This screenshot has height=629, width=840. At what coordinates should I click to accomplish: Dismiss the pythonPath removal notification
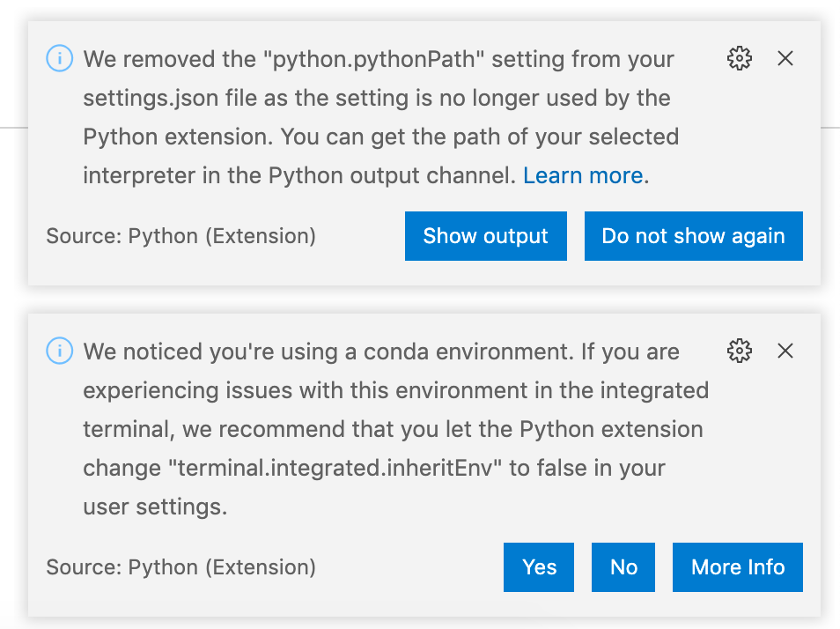(785, 59)
